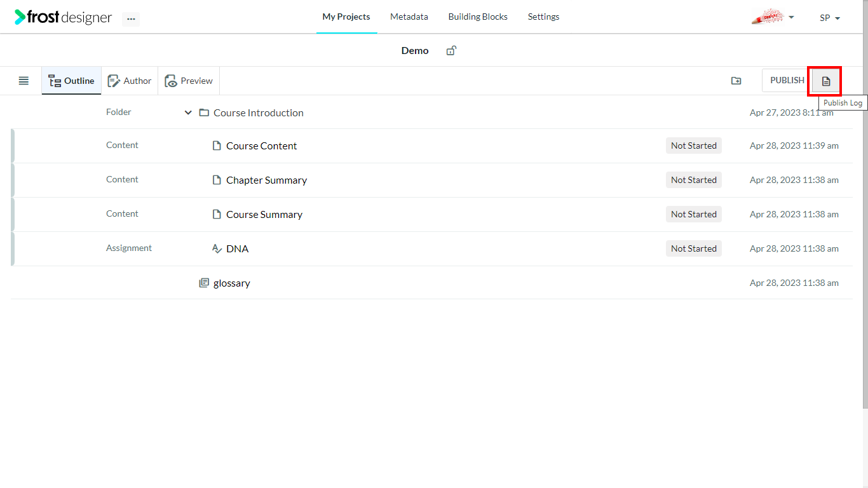Click the PUBLISH button
This screenshot has width=868, height=488.
787,81
